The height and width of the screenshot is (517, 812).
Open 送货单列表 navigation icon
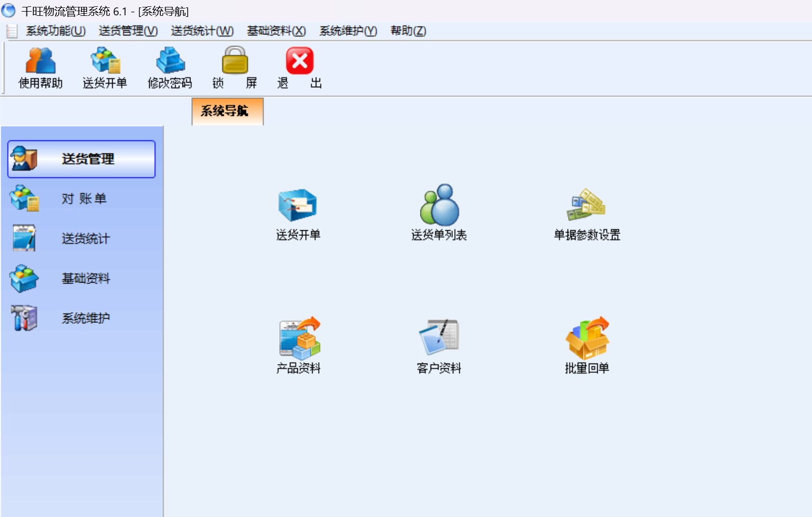pyautogui.click(x=439, y=213)
